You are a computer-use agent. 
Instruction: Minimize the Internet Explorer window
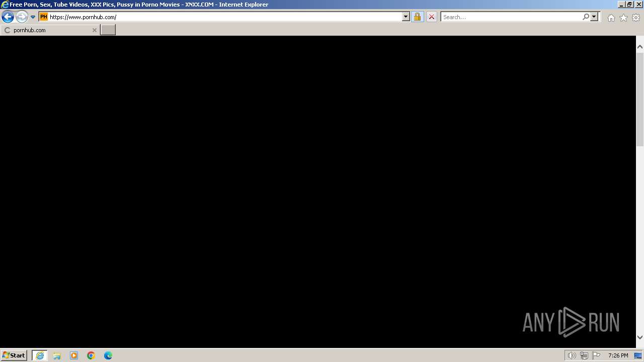click(x=621, y=4)
